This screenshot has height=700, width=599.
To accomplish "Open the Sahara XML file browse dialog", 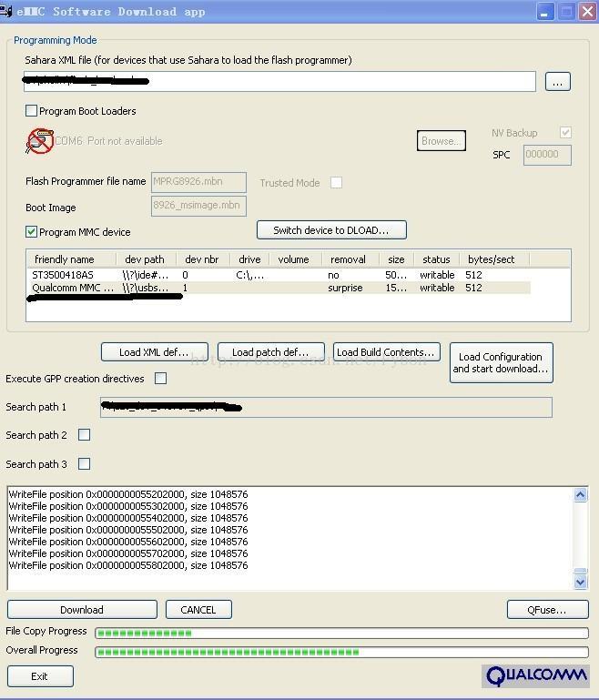I will 557,82.
